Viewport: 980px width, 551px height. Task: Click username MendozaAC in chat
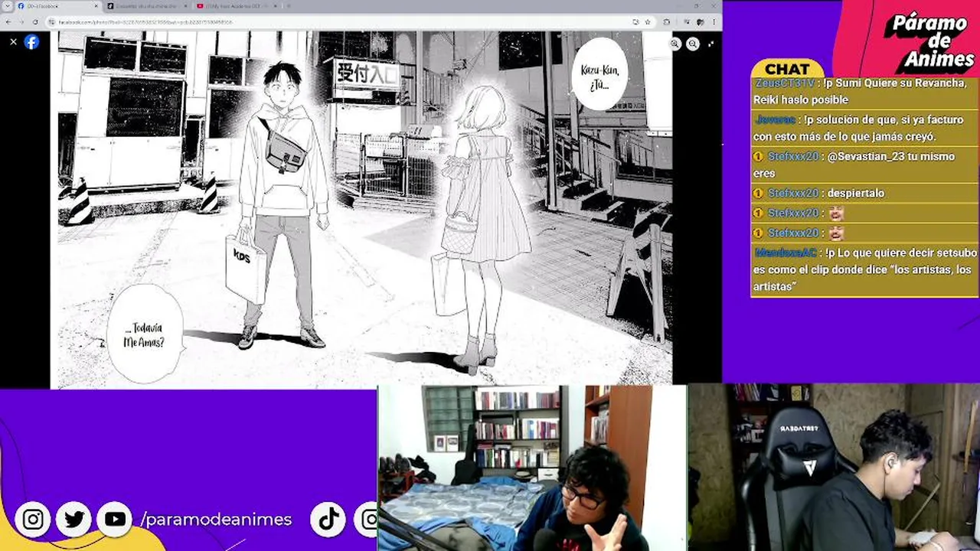click(x=785, y=253)
